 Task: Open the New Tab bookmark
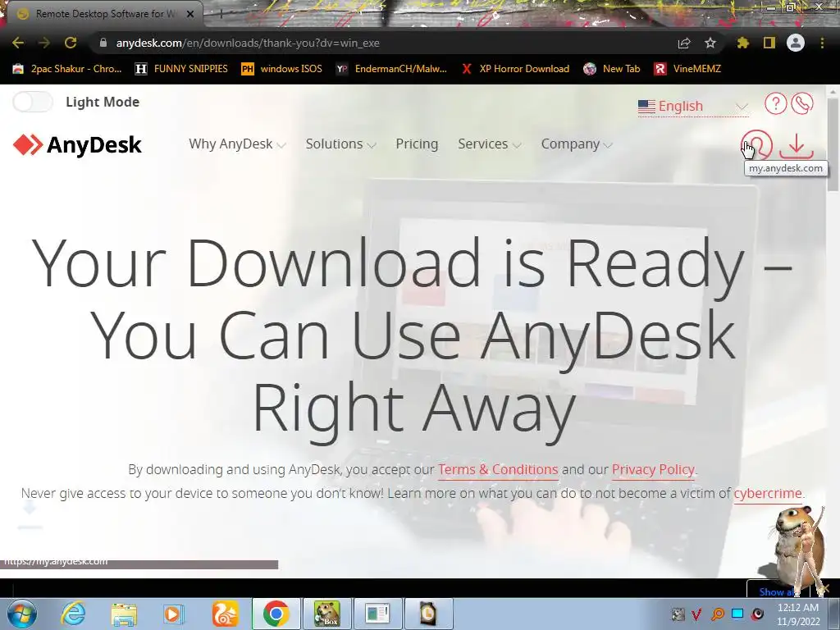click(x=612, y=69)
